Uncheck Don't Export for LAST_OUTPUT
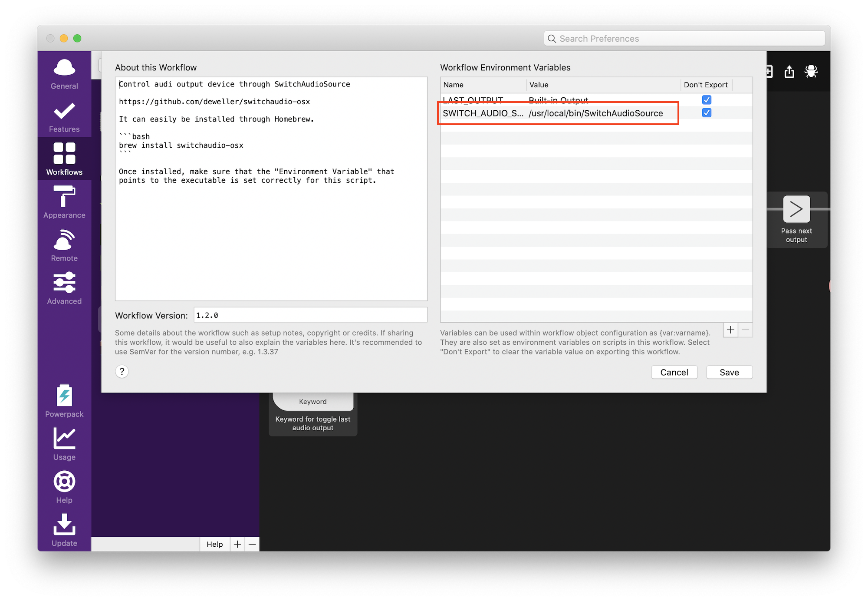The image size is (868, 601). pos(707,100)
